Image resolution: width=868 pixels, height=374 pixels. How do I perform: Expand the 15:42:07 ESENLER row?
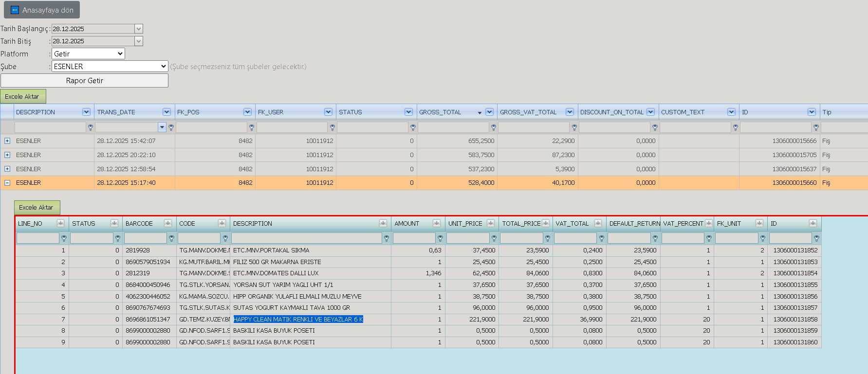pyautogui.click(x=7, y=141)
